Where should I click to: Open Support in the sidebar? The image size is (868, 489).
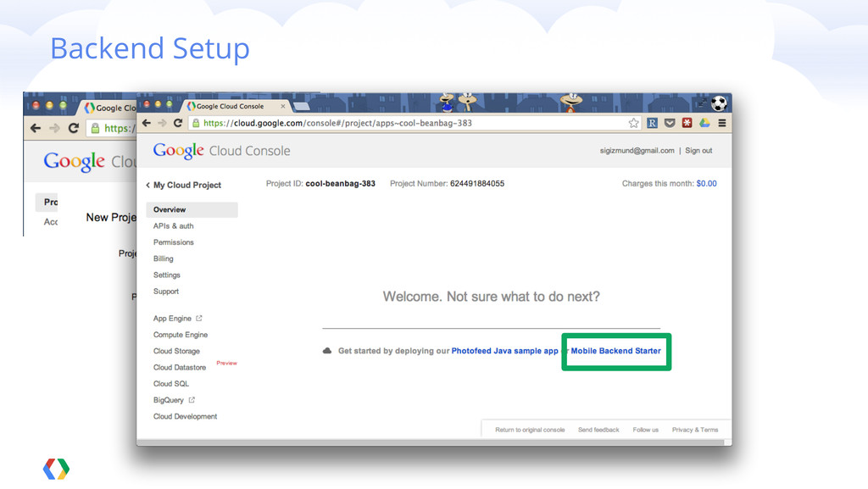tap(166, 291)
